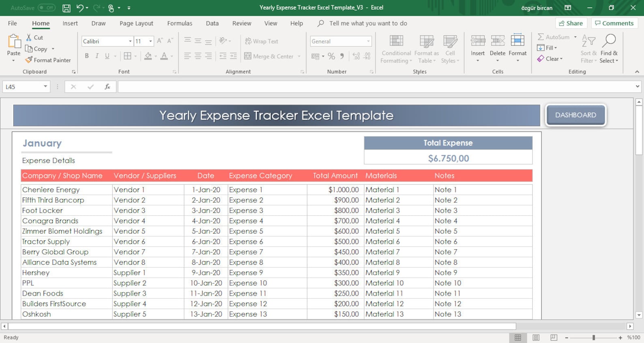Collapse the ribbon with the chevron
644x343 pixels.
click(637, 72)
